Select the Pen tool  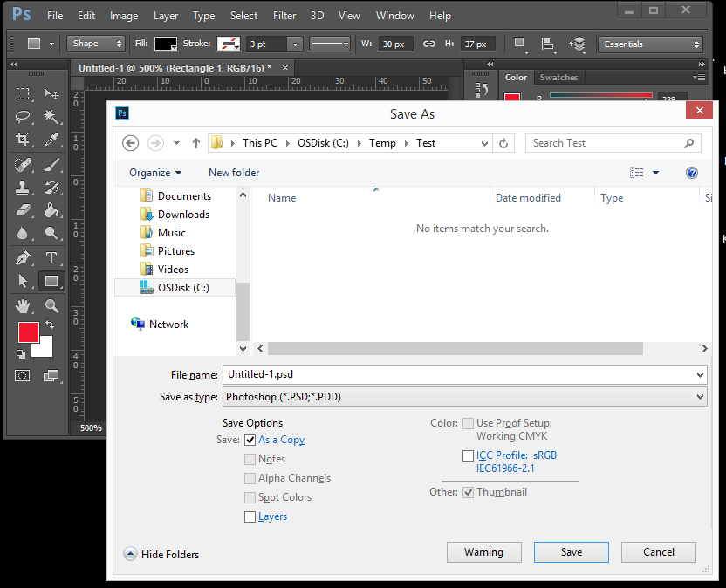(22, 257)
